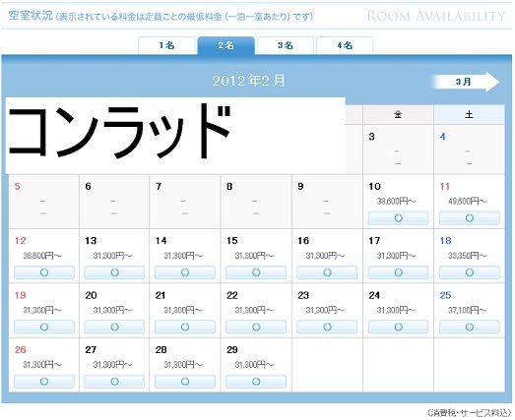The height and width of the screenshot is (420, 515).
Task: Click the Room Availability title text
Action: tap(436, 16)
